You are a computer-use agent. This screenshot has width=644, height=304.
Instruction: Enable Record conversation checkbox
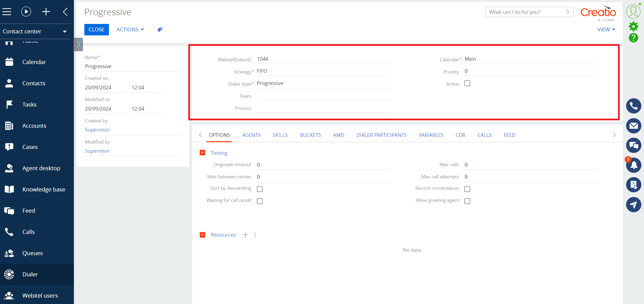pos(467,189)
